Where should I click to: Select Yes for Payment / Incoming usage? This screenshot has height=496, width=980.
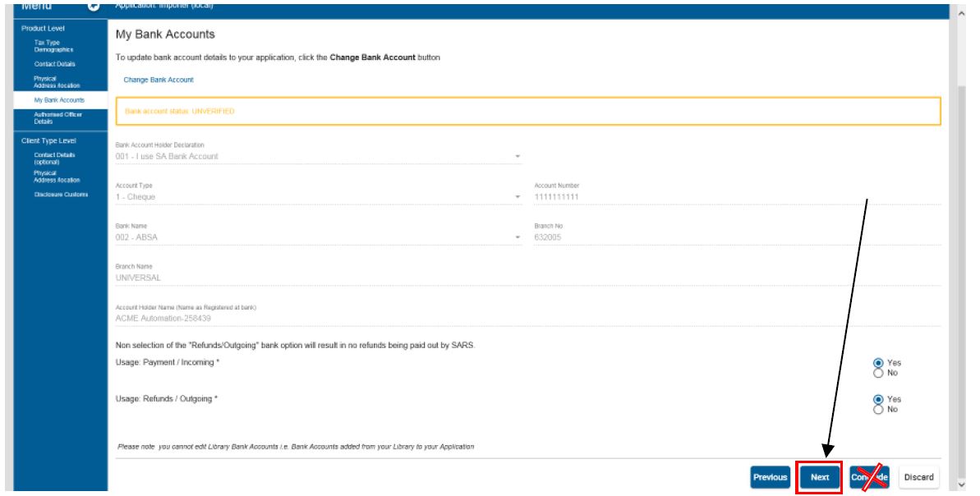point(878,363)
